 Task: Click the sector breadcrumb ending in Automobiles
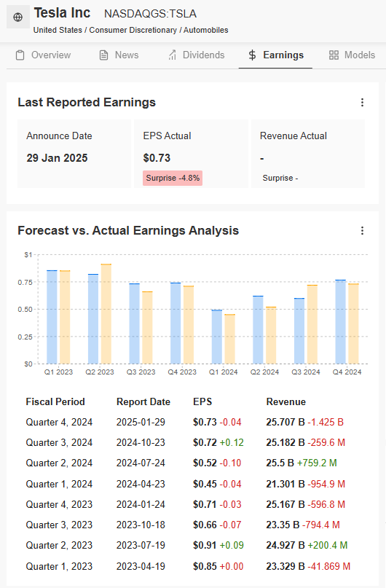[x=131, y=30]
